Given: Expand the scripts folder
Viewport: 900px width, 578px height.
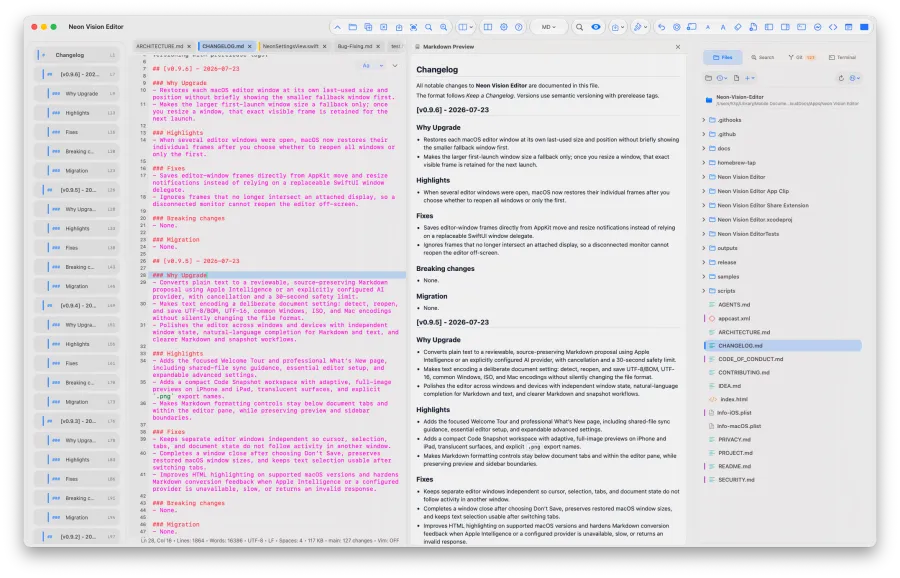Looking at the screenshot, I should [x=704, y=291].
